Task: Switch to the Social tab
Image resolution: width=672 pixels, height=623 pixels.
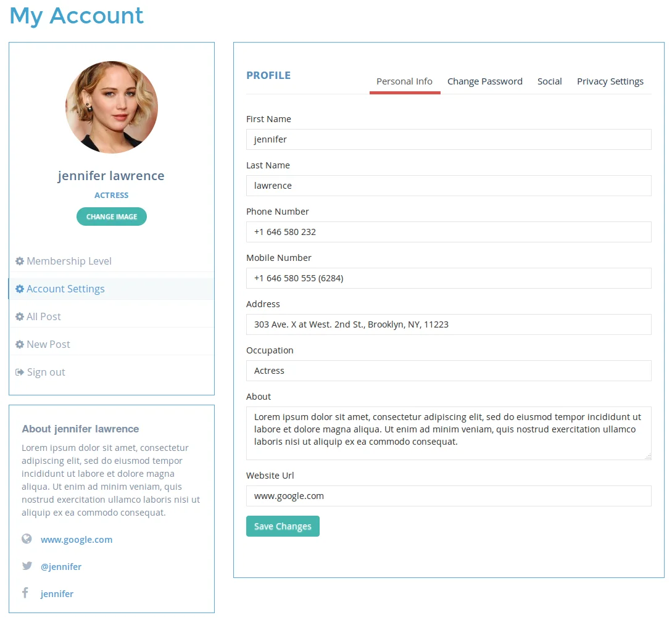Action: point(550,81)
